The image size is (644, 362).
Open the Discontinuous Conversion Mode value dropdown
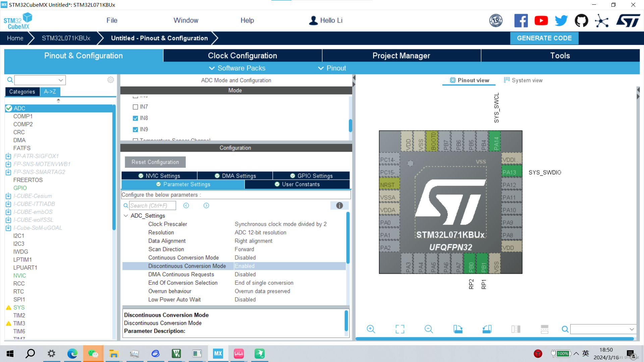[290, 266]
